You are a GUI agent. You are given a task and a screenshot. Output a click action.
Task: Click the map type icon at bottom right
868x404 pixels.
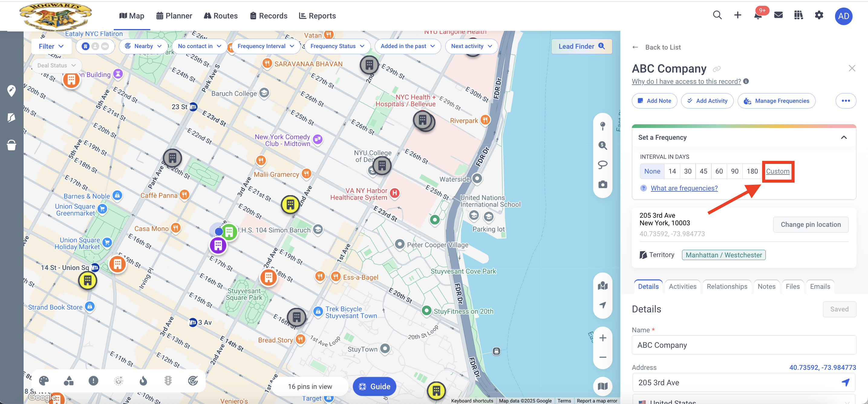pyautogui.click(x=602, y=386)
